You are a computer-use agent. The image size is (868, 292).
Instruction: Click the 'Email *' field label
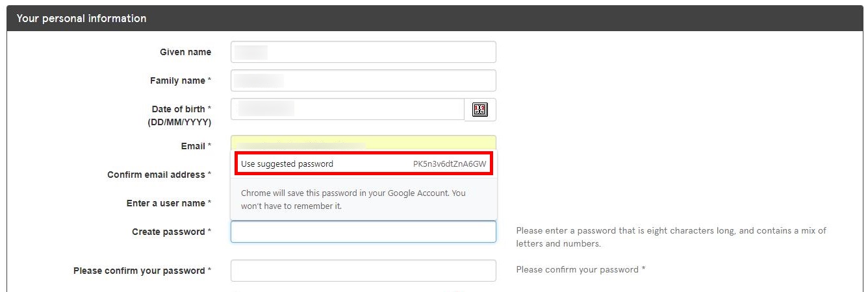pos(196,146)
